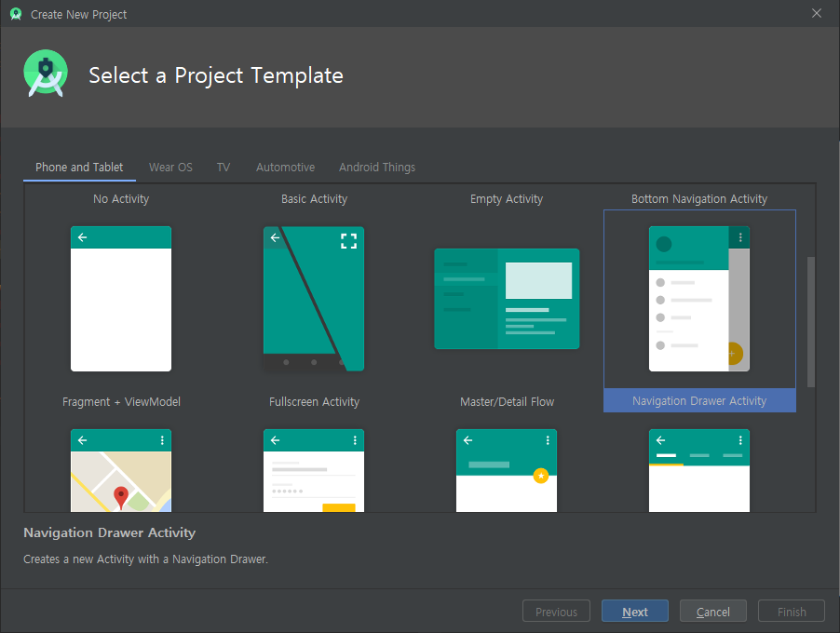Open the Wear OS tab
The height and width of the screenshot is (633, 840).
coord(170,167)
